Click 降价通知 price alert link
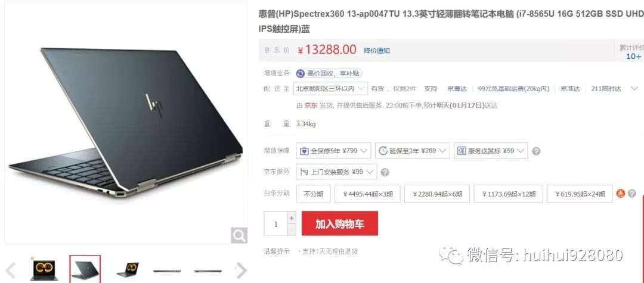The image size is (644, 283). (377, 51)
